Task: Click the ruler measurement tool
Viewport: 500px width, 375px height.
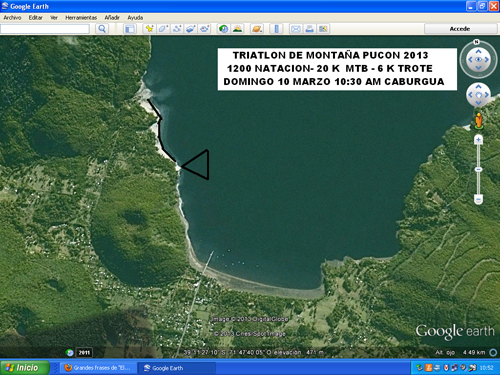Action: [x=276, y=29]
